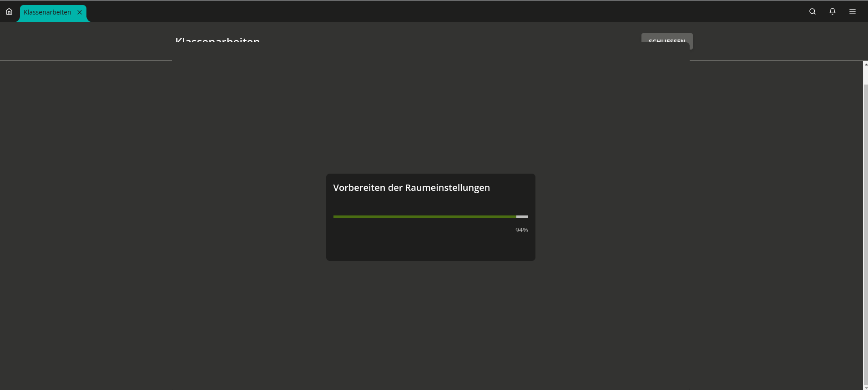The width and height of the screenshot is (868, 390).
Task: Click the scrollbar up arrow
Action: [865, 65]
